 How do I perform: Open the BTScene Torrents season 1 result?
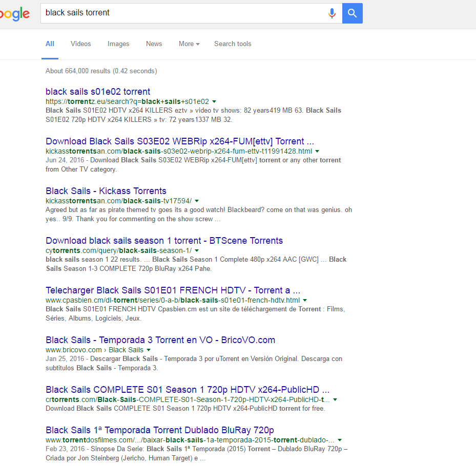(164, 241)
